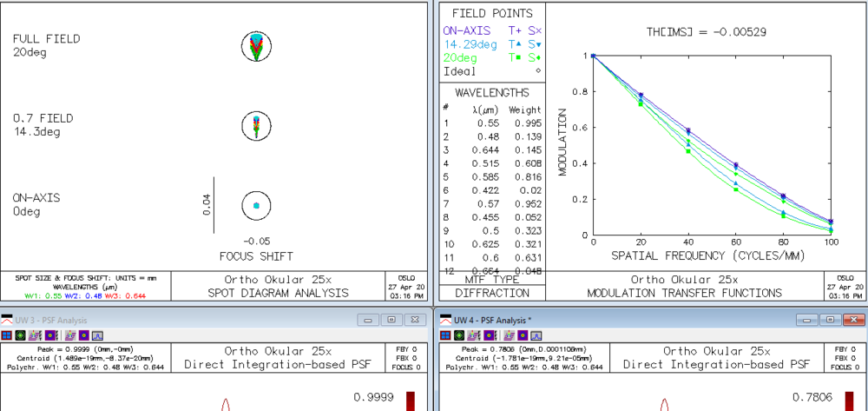Click the full field 20deg spot diagram
Screen dimensions: 868x411
click(256, 47)
